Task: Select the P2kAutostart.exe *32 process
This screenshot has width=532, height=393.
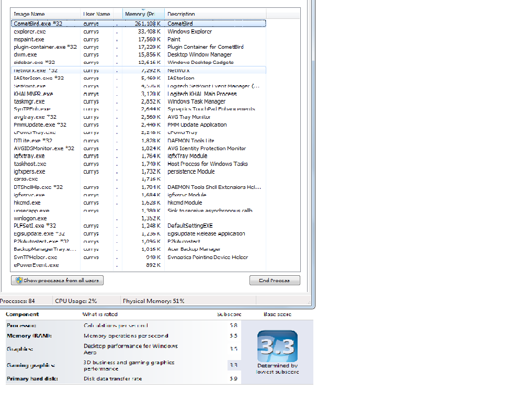Action: [139, 241]
